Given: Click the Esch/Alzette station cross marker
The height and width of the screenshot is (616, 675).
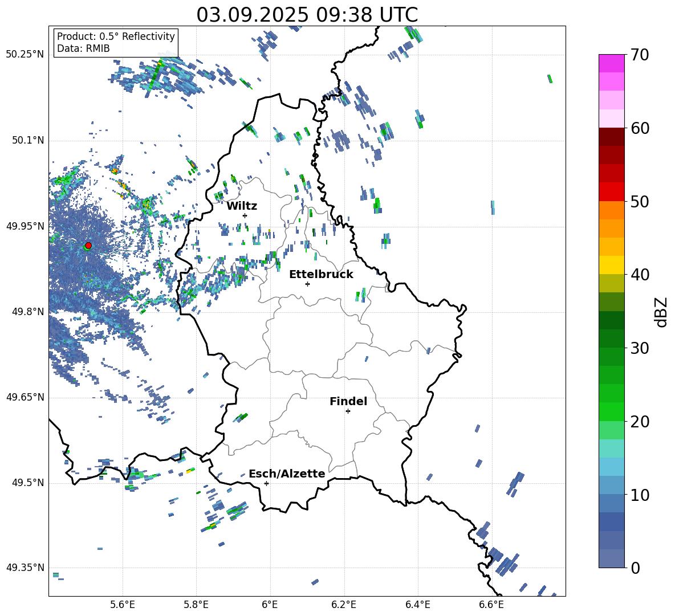Looking at the screenshot, I should click(266, 483).
